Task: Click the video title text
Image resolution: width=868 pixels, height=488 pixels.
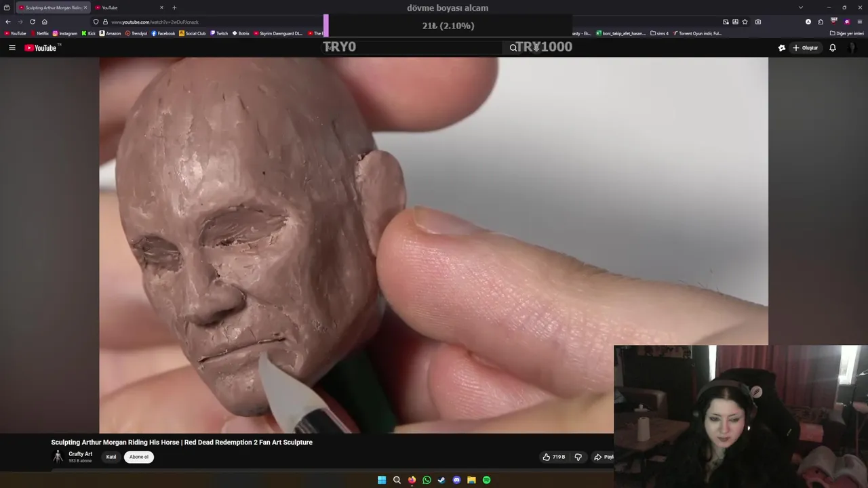Action: pyautogui.click(x=182, y=442)
